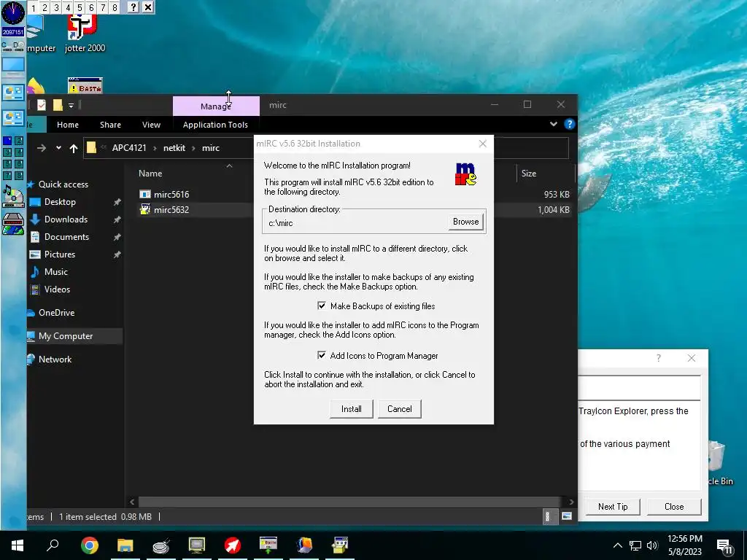Switch to details view icon in status bar
Viewport: 747px width, 560px height.
548,516
